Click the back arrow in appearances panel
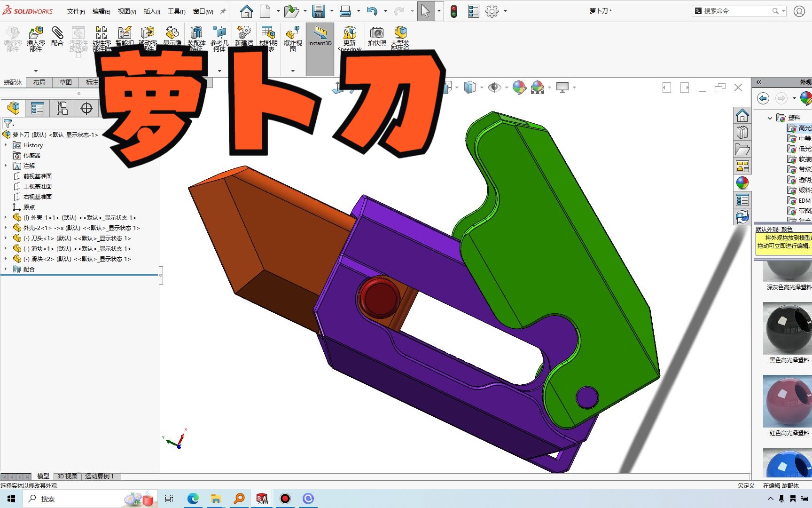Viewport: 812px width, 508px height. pyautogui.click(x=763, y=98)
